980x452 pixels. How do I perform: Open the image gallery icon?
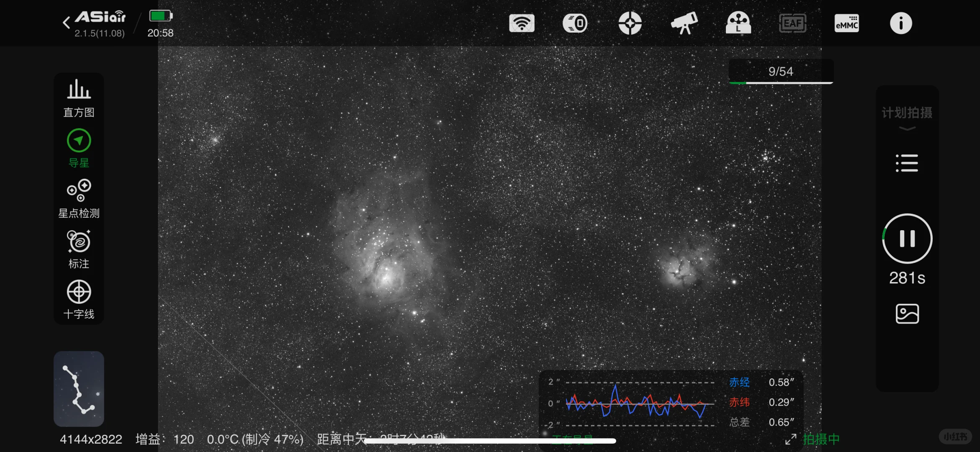[907, 314]
